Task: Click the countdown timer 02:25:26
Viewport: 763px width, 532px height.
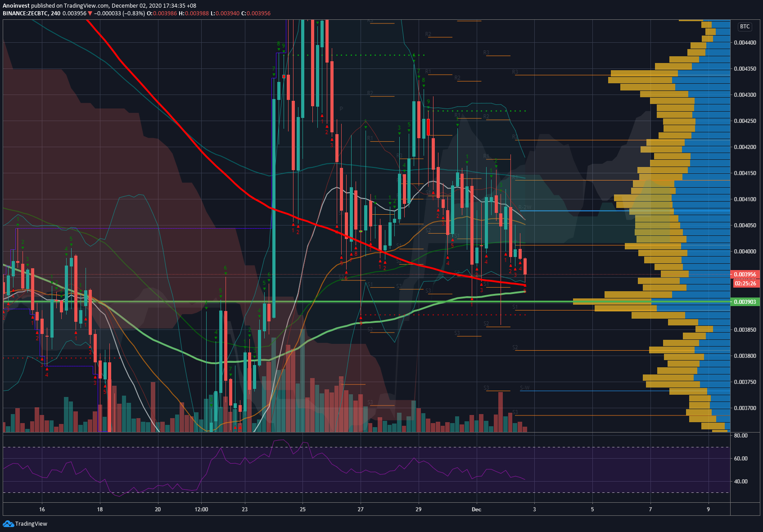Action: (x=745, y=283)
